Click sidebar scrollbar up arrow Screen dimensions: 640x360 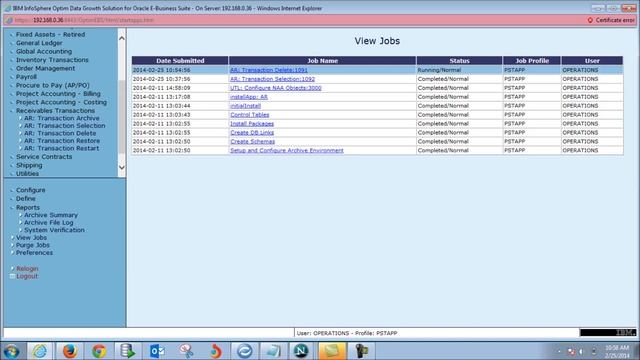coord(122,38)
